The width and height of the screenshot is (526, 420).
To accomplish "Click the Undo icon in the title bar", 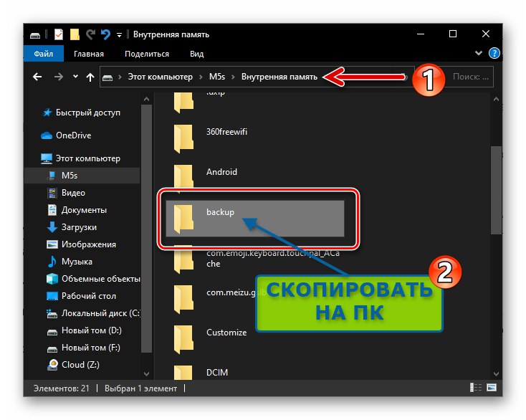I will pyautogui.click(x=105, y=34).
